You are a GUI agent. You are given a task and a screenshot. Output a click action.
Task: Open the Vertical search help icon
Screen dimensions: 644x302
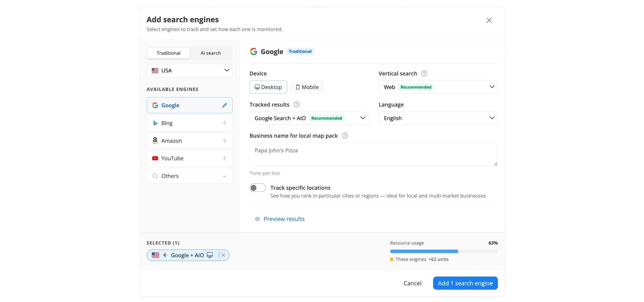(x=424, y=73)
